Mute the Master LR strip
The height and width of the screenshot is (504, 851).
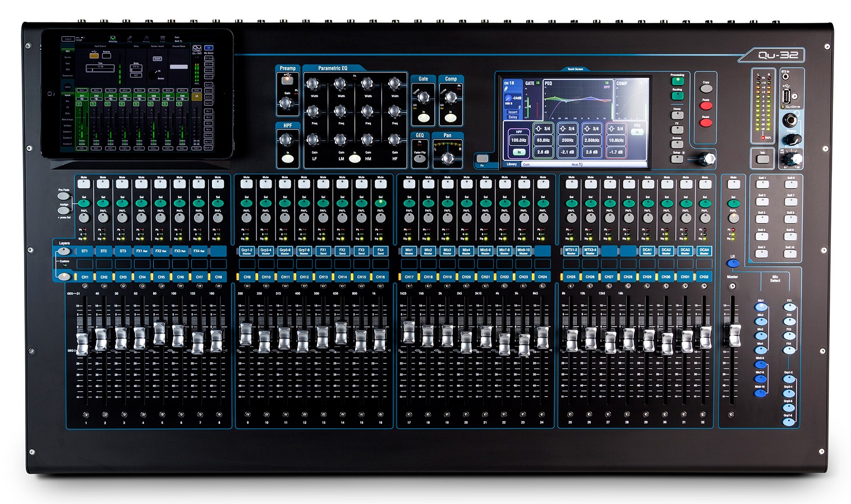(733, 183)
